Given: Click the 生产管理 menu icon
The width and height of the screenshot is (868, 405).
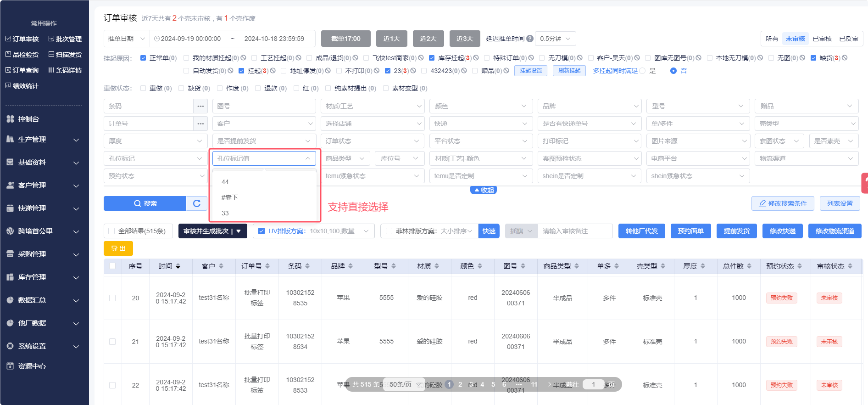Looking at the screenshot, I should (10, 139).
